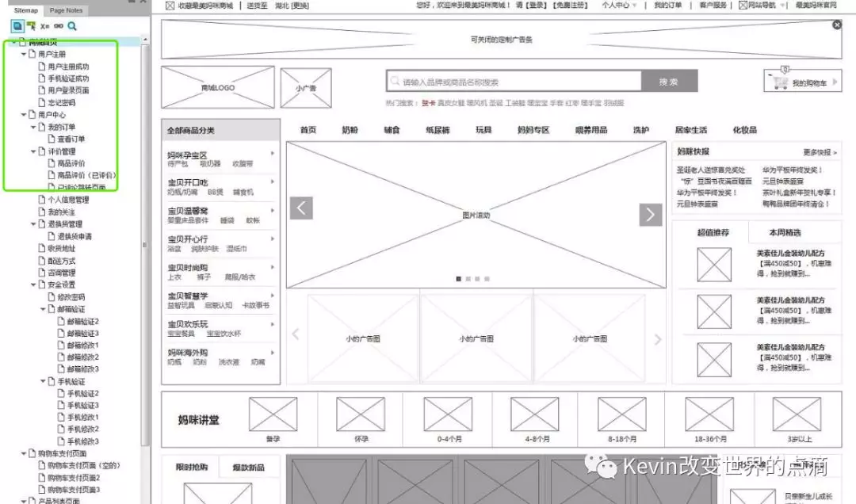
Task: Switch to the Page Notes tab
Action: pyautogui.click(x=66, y=10)
